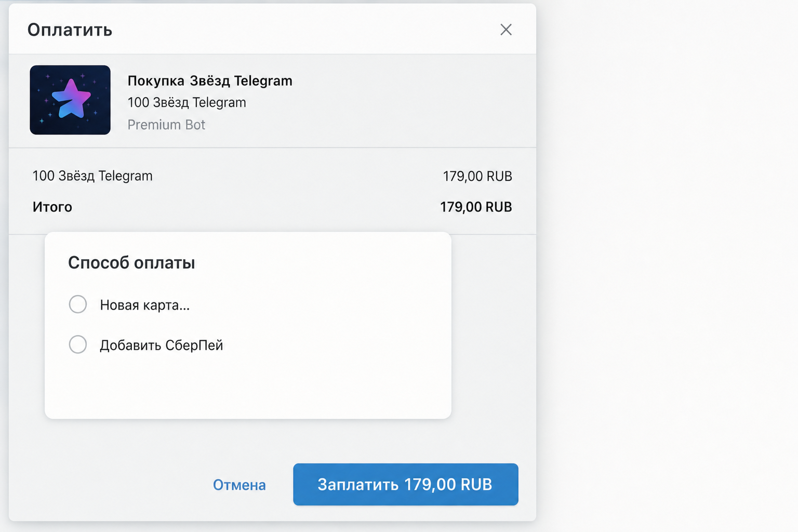Screen dimensions: 798x532
Task: Click the 100 Звёзд Telegram product subtitle
Action: (x=187, y=102)
